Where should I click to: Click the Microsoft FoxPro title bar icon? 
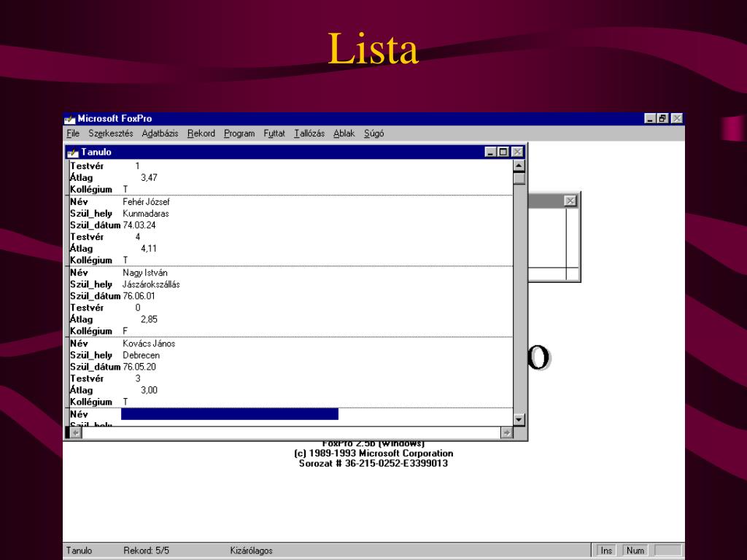click(70, 119)
